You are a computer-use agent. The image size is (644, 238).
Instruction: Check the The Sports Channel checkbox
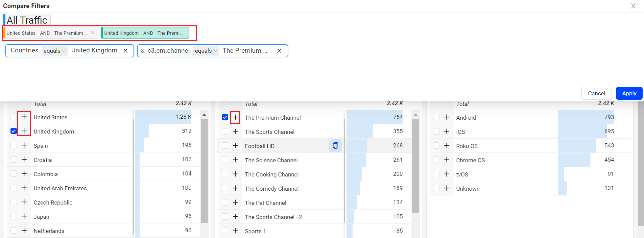pyautogui.click(x=225, y=132)
